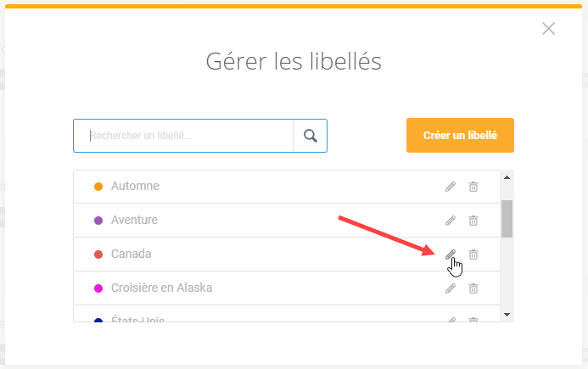Image resolution: width=588 pixels, height=369 pixels.
Task: Edit the Automne label with pencil icon
Action: (x=451, y=187)
